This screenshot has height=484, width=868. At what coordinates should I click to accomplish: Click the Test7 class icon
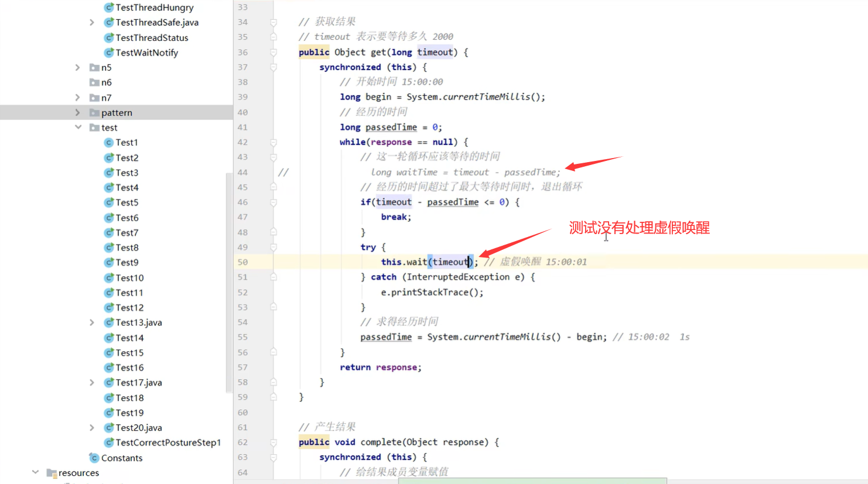[x=109, y=232]
